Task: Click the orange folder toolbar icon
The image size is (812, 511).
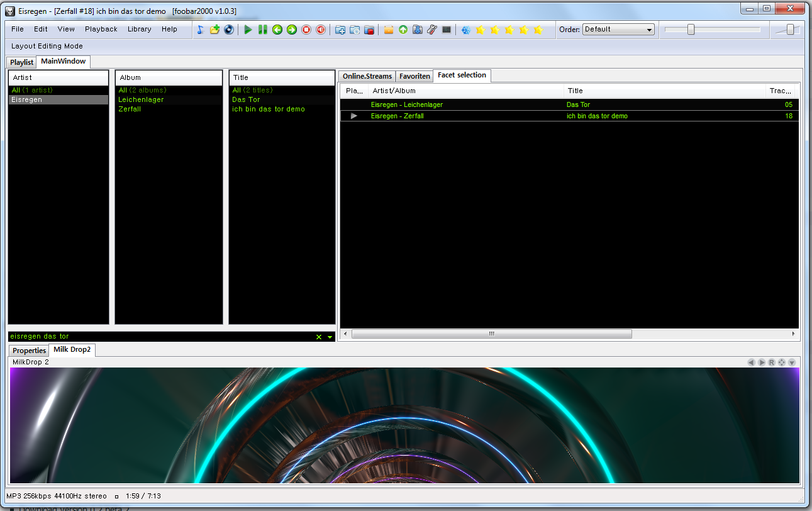Action: 389,30
